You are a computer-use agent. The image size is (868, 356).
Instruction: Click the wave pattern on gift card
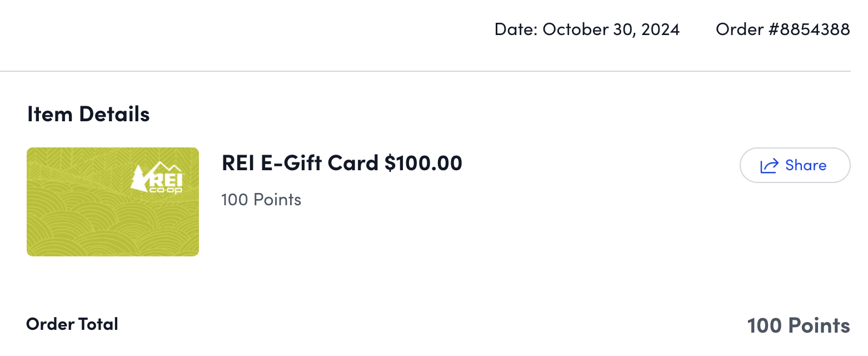tap(83, 228)
